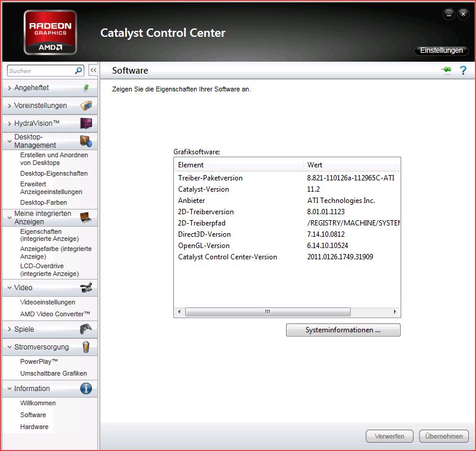Click the value ATI Technologies Inc.
Screen dimensions: 476x451
tap(341, 201)
